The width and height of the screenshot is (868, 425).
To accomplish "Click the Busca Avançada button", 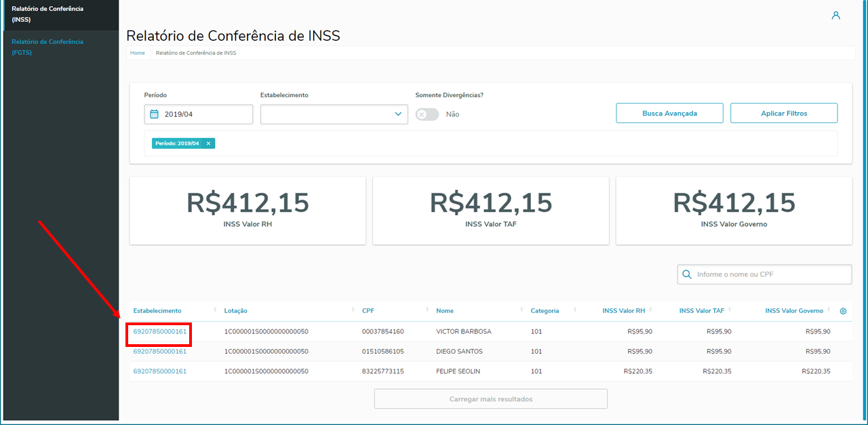I will point(669,113).
